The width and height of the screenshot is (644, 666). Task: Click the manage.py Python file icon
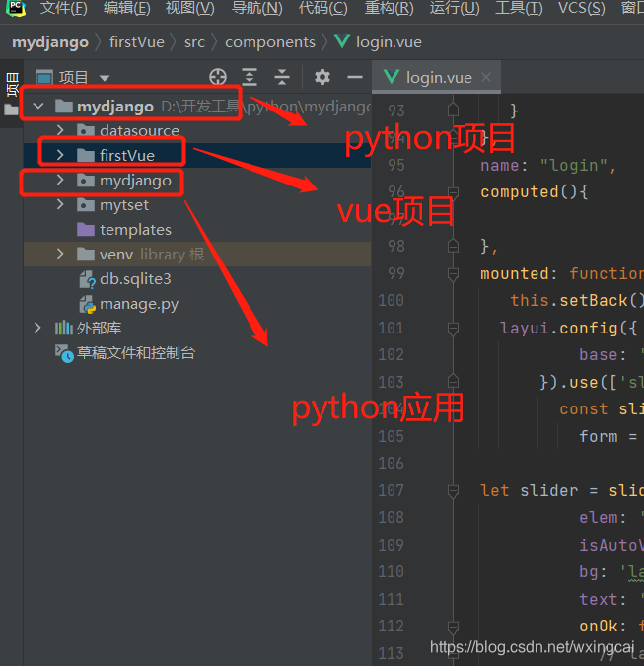87,304
